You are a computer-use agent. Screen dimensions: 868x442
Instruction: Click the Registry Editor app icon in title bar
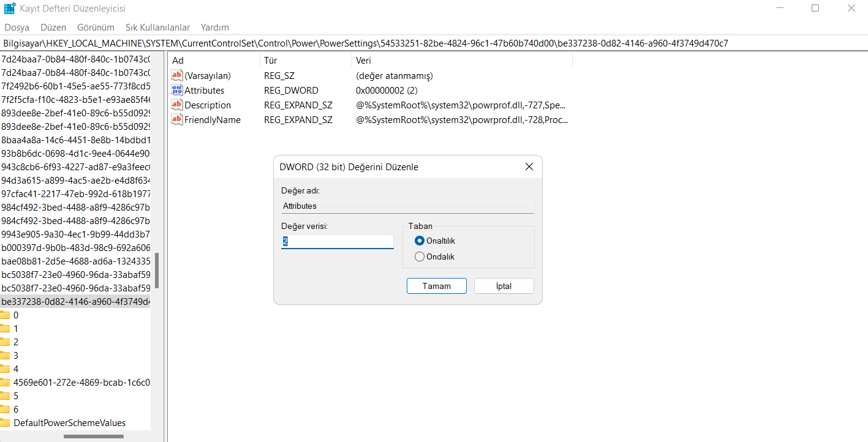click(10, 9)
